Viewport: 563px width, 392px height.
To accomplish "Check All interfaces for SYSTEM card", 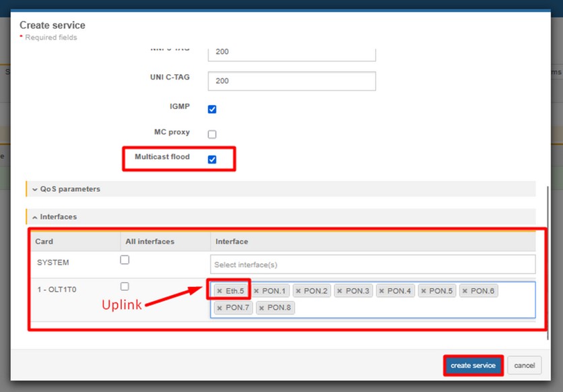I will tap(125, 260).
